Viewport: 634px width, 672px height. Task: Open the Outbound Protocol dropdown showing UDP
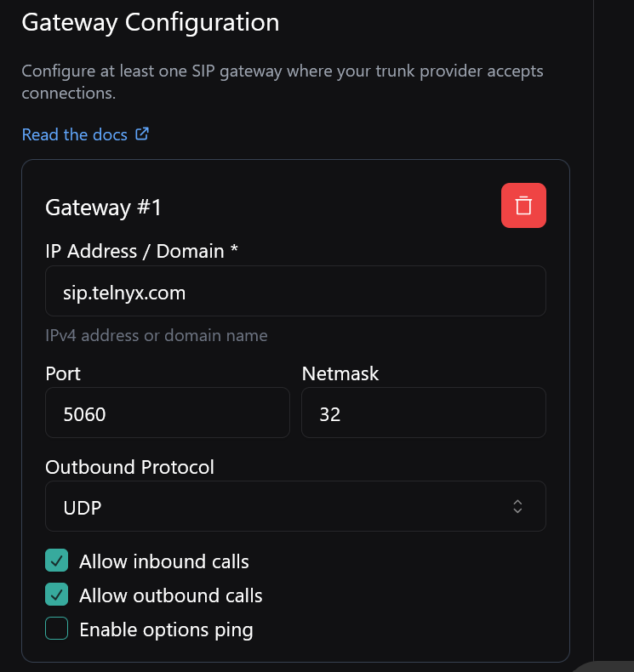[x=294, y=507]
